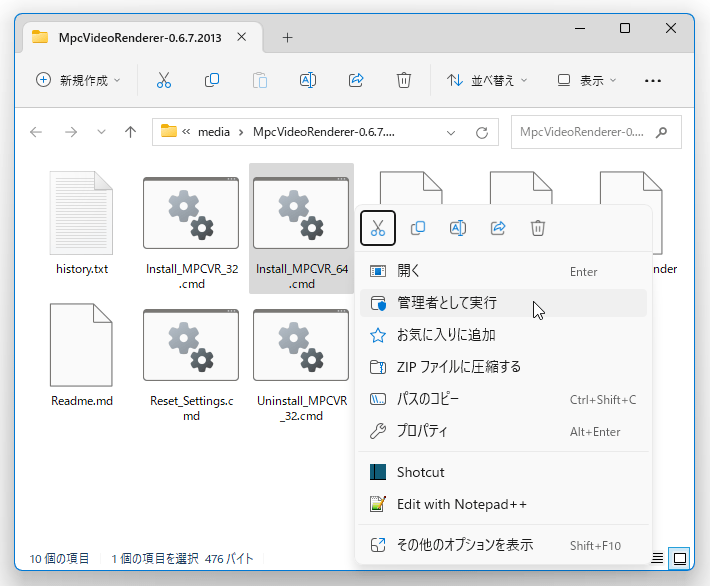Click the up arrow navigation button
The image size is (710, 586).
(x=130, y=132)
